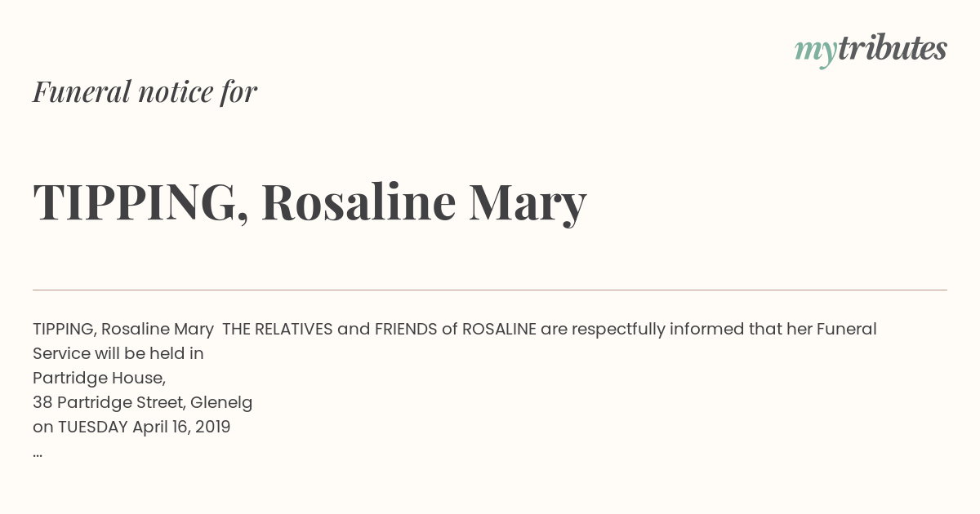This screenshot has width=980, height=514.
Task: Click the 'Partridge House,' line
Action: coord(99,378)
